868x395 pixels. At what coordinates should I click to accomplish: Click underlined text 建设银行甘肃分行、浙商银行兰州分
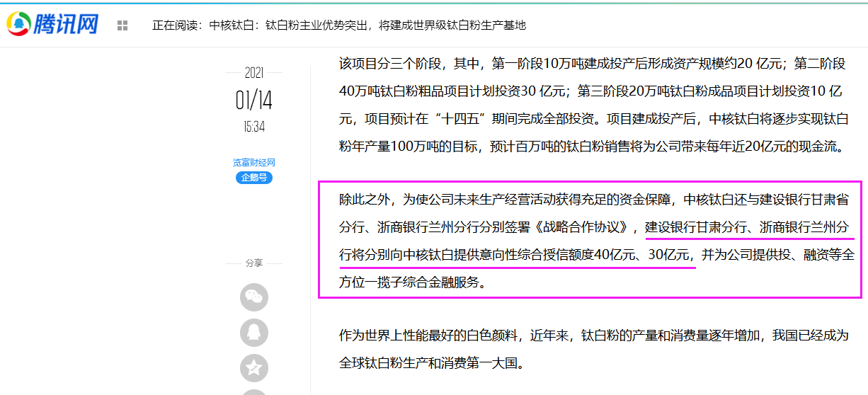pyautogui.click(x=746, y=228)
